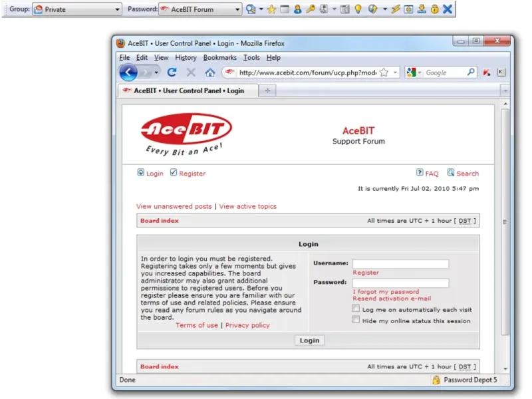Click the Register link under Username
This screenshot has height=399, width=532.
pyautogui.click(x=366, y=273)
